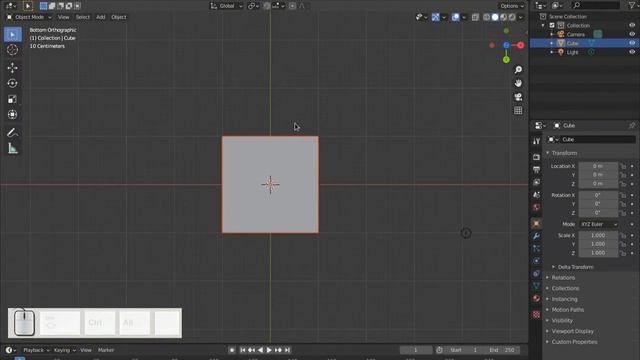Jump to the timeline's first frame
This screenshot has height=360, width=640.
pyautogui.click(x=242, y=350)
